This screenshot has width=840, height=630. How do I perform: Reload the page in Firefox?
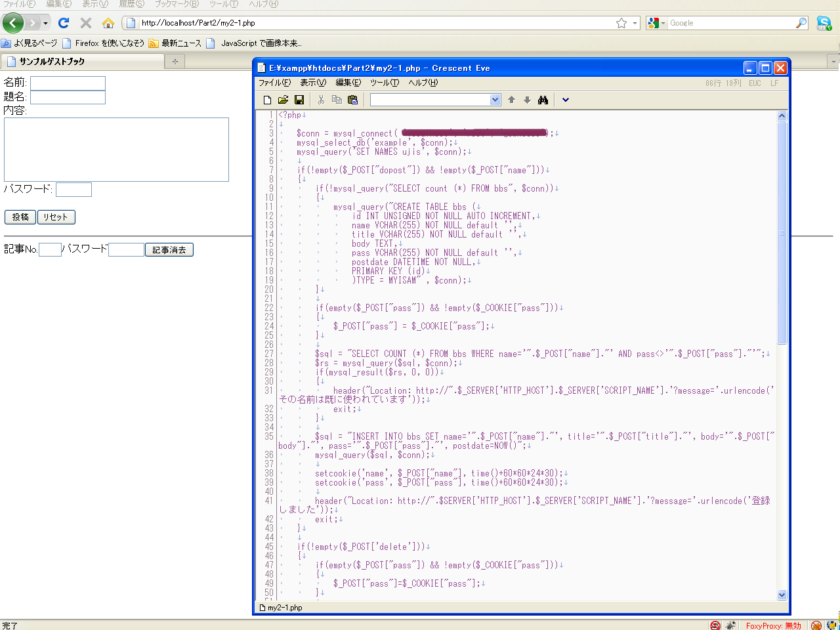[64, 23]
